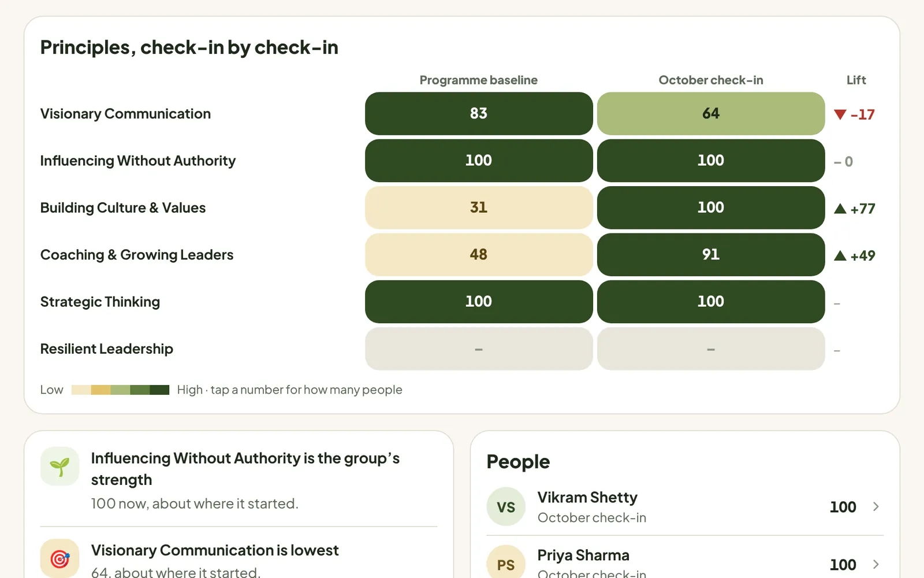924x578 pixels.
Task: Tap the Visionary Communication baseline score 83
Action: click(479, 113)
